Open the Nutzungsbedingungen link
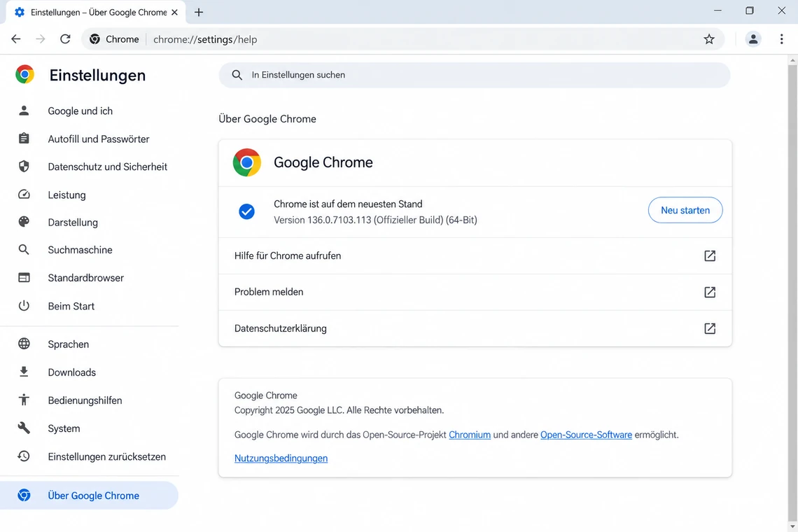Viewport: 798px width, 532px height. pyautogui.click(x=281, y=458)
